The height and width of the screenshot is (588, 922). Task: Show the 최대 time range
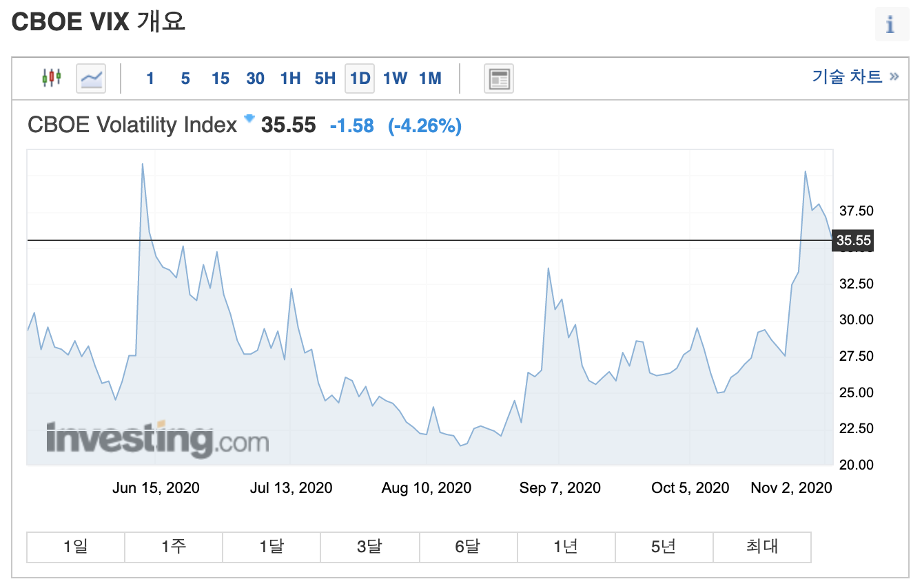click(761, 547)
